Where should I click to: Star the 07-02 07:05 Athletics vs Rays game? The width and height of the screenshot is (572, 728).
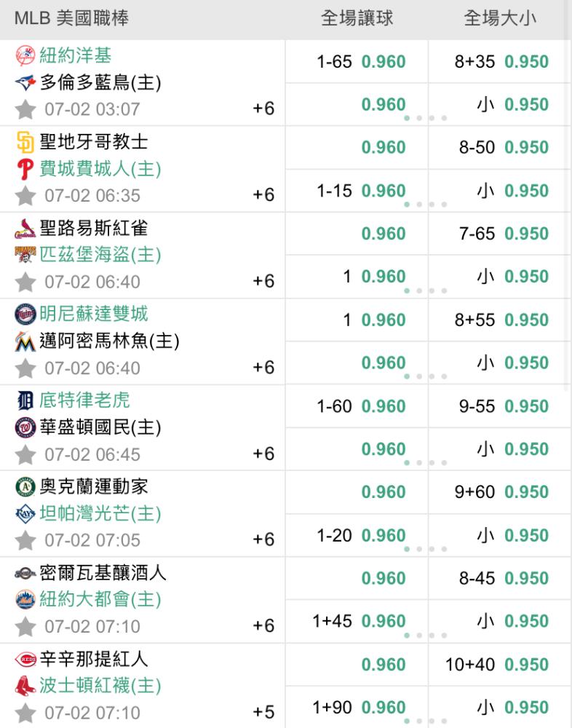click(x=25, y=541)
